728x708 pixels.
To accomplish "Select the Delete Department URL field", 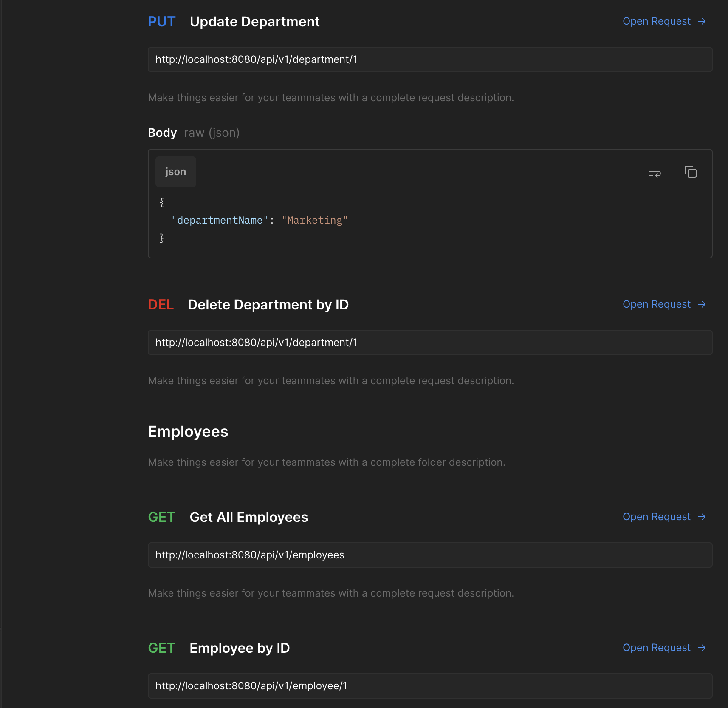I will pyautogui.click(x=429, y=343).
